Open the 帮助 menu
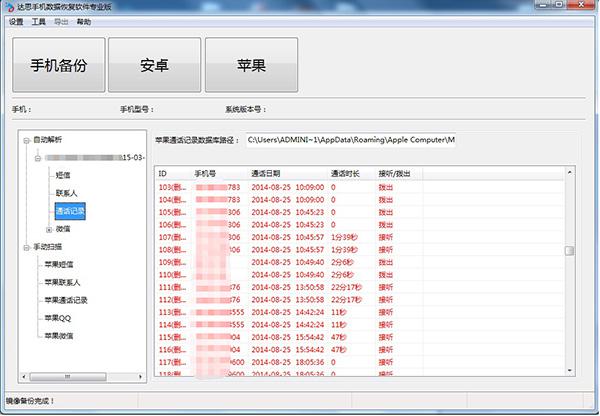 pyautogui.click(x=83, y=21)
